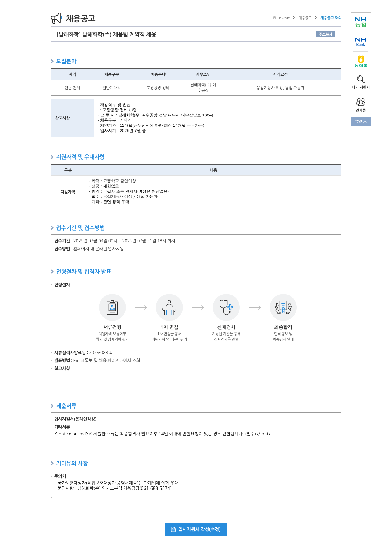This screenshot has height=548, width=392.
Task: Select the 용접기능사 이상, 용접 가능자 cell
Action: pos(280,88)
